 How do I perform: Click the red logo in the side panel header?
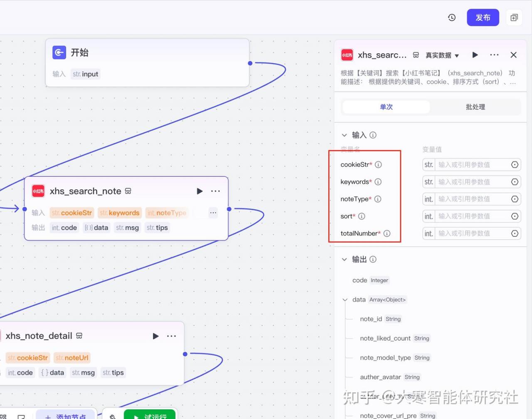pyautogui.click(x=347, y=55)
